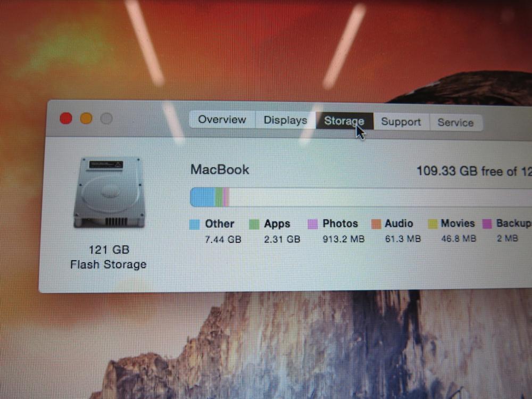The height and width of the screenshot is (399, 532).
Task: Click the flash storage drive icon
Action: coord(109,193)
